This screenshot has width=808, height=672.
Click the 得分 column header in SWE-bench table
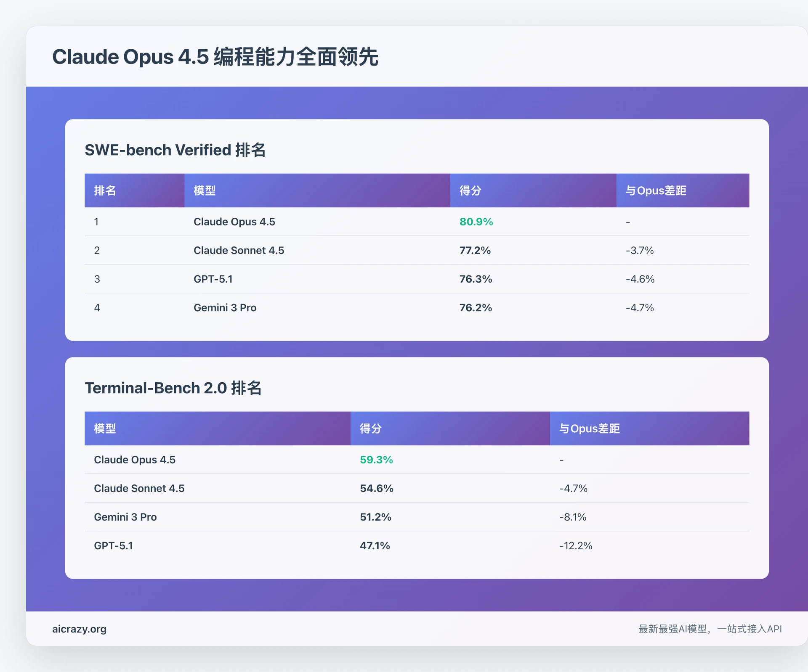[x=470, y=190]
